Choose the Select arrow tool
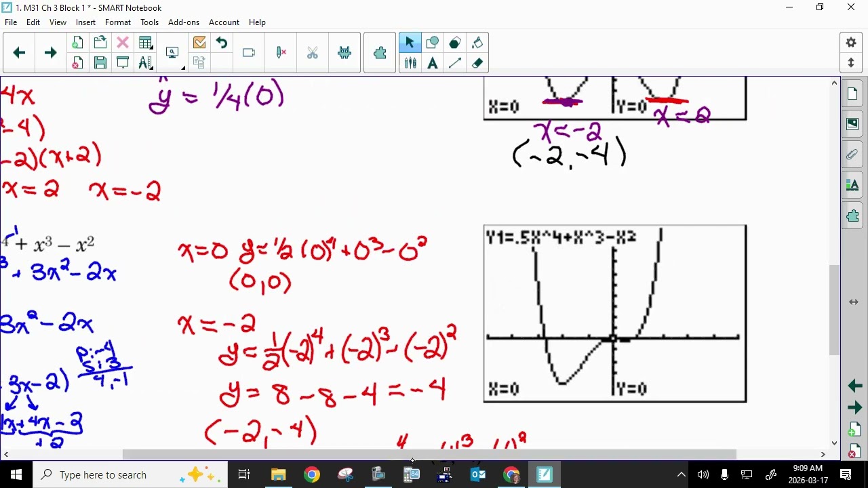The image size is (868, 488). pyautogui.click(x=410, y=43)
